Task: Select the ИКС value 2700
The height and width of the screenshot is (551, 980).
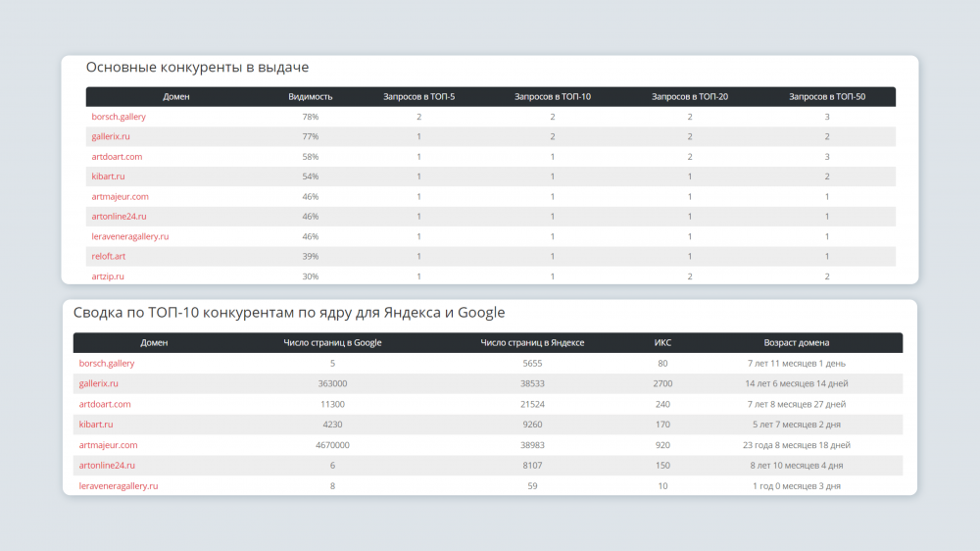Action: (662, 383)
